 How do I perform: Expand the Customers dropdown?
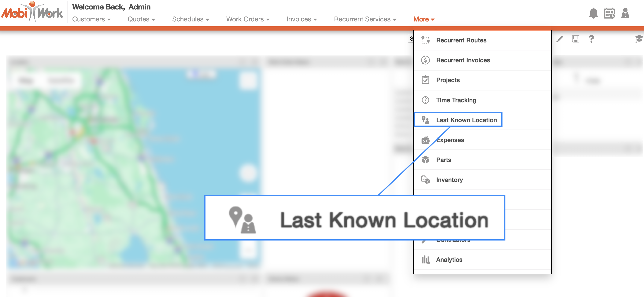(x=91, y=19)
